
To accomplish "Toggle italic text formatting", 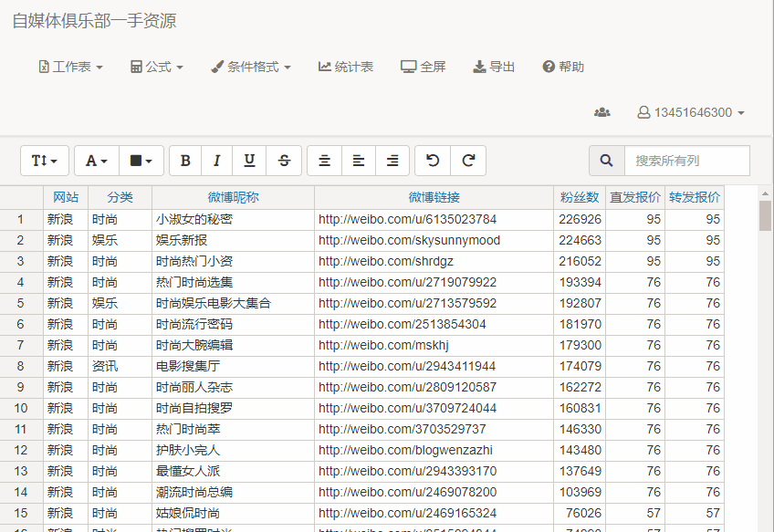I will click(216, 161).
